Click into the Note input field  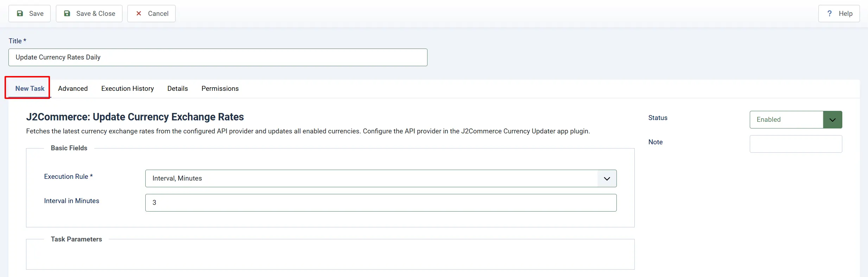point(796,144)
